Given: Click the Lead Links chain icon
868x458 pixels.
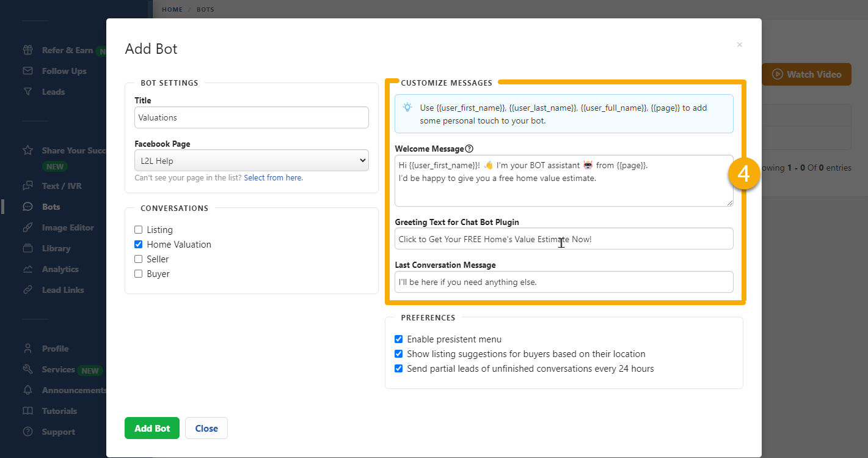Looking at the screenshot, I should [27, 290].
